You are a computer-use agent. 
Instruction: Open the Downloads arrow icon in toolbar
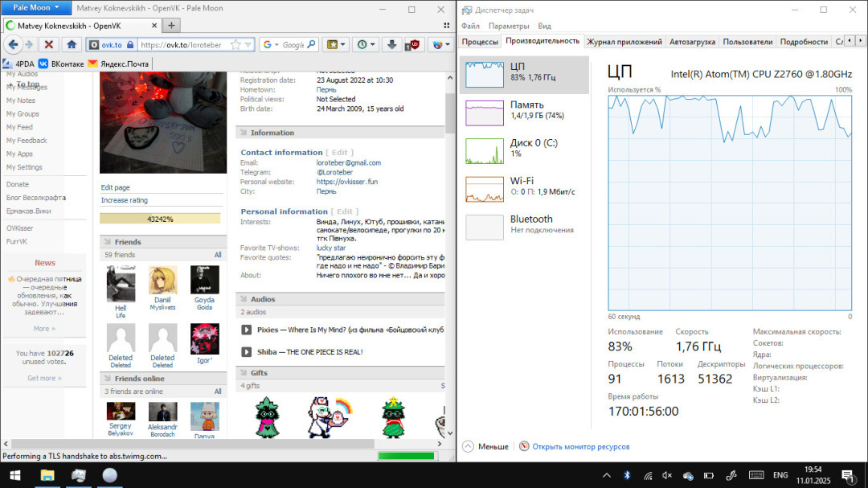point(391,45)
